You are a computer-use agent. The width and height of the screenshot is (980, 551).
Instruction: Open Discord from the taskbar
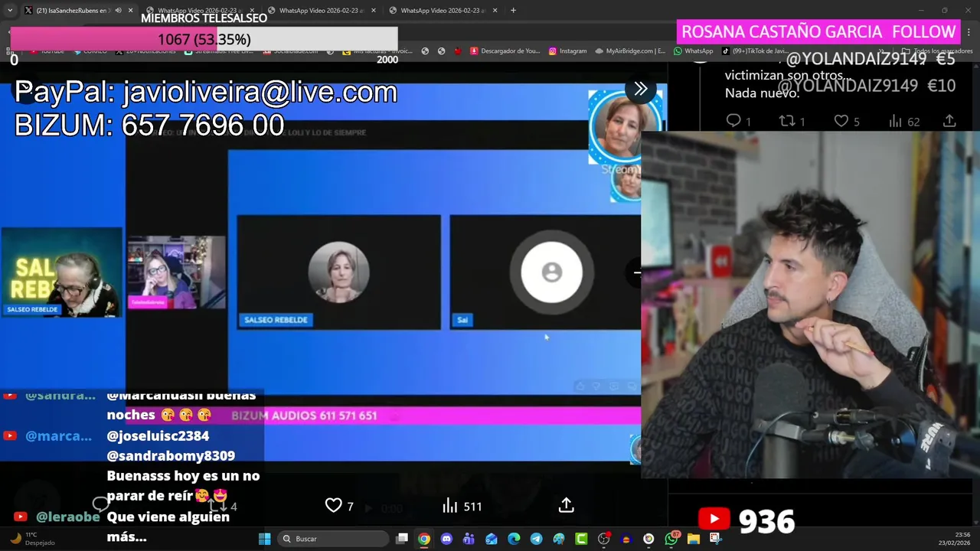click(x=446, y=539)
